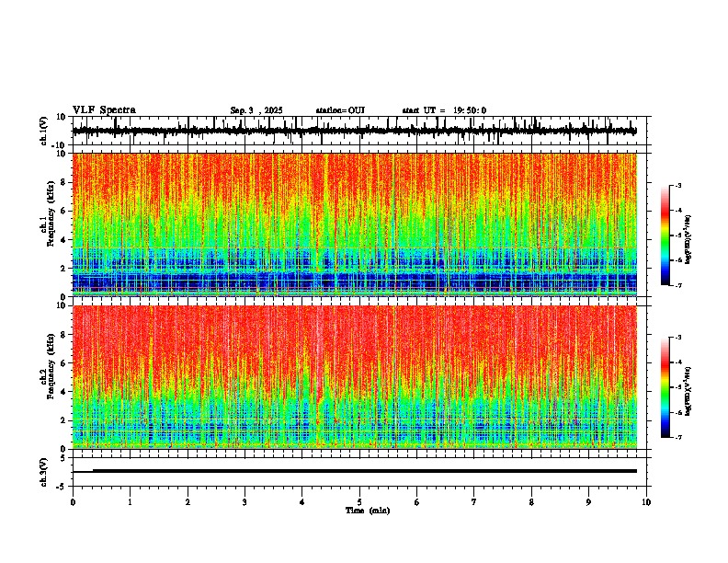
Task: Click the ch.1 voltage waveform trace panel
Action: [x=359, y=131]
